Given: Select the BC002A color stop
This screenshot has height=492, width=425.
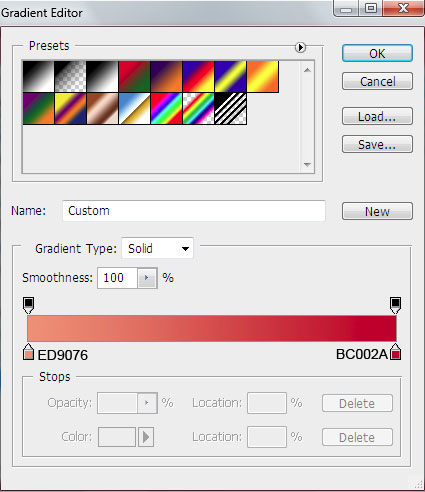Looking at the screenshot, I should pyautogui.click(x=396, y=352).
